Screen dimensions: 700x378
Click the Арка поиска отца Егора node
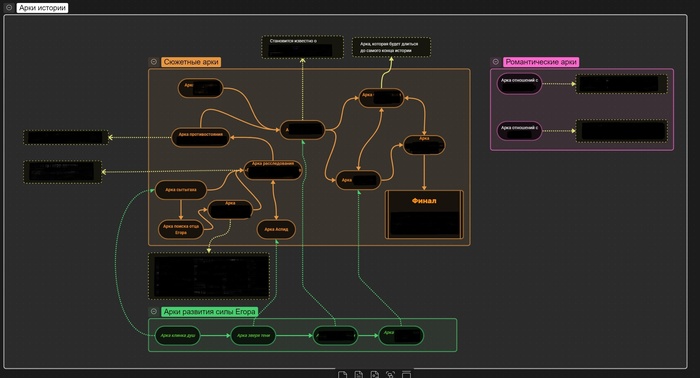181,229
